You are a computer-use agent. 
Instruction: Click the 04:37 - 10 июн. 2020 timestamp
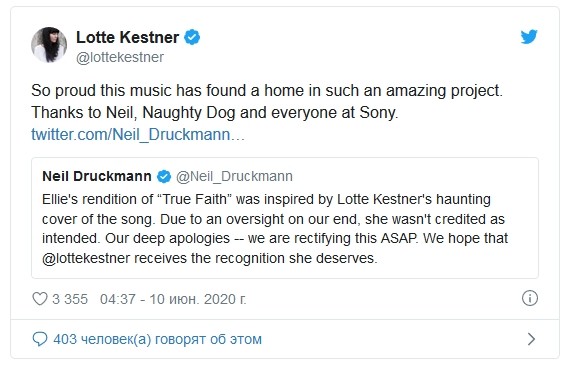pos(173,299)
